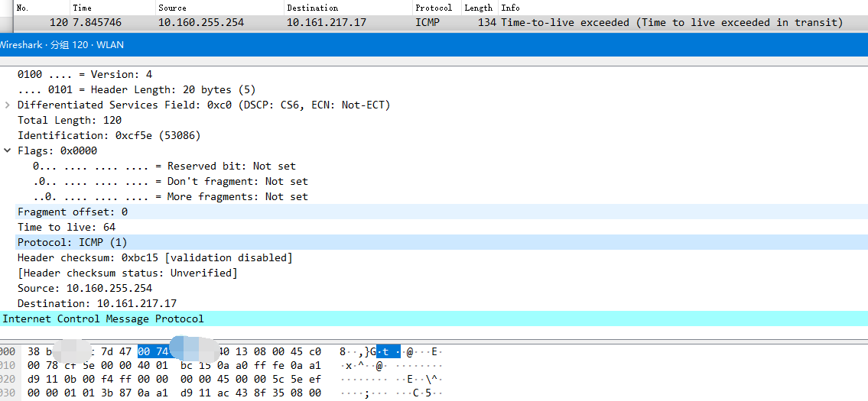Click the 7.845746 time cell
This screenshot has width=868, height=401.
pos(97,23)
